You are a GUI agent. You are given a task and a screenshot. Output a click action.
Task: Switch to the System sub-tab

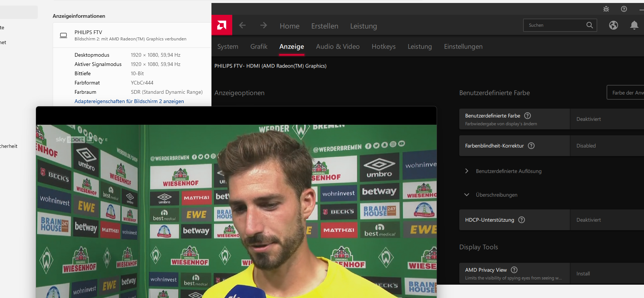(228, 46)
